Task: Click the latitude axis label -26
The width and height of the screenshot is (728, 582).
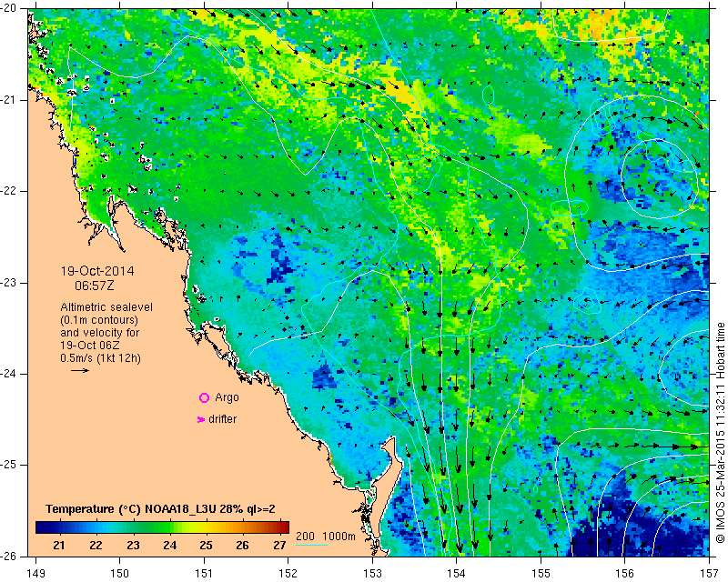Action: [9, 556]
